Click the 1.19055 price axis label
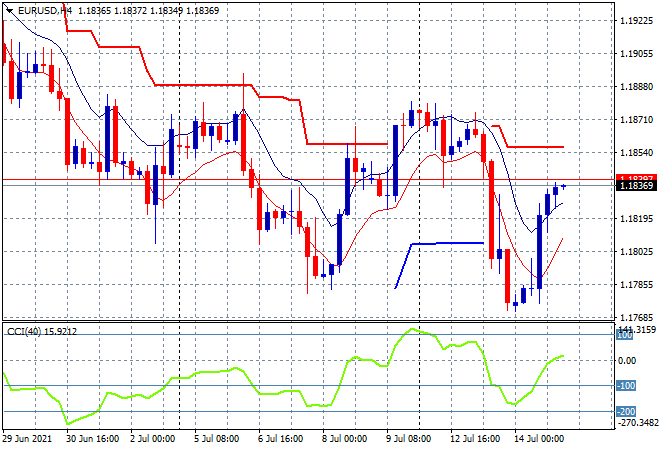 pyautogui.click(x=636, y=53)
